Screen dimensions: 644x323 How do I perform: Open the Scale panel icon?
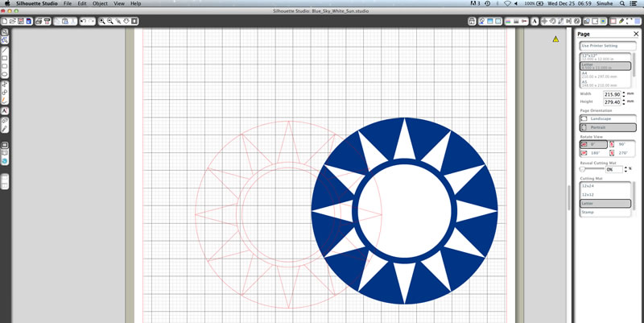click(561, 22)
